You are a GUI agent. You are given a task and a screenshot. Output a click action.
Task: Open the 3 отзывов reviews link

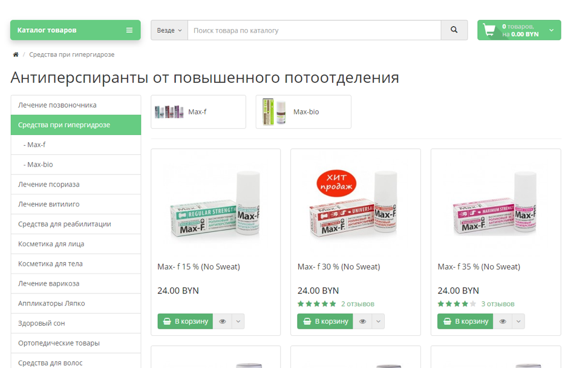click(498, 304)
